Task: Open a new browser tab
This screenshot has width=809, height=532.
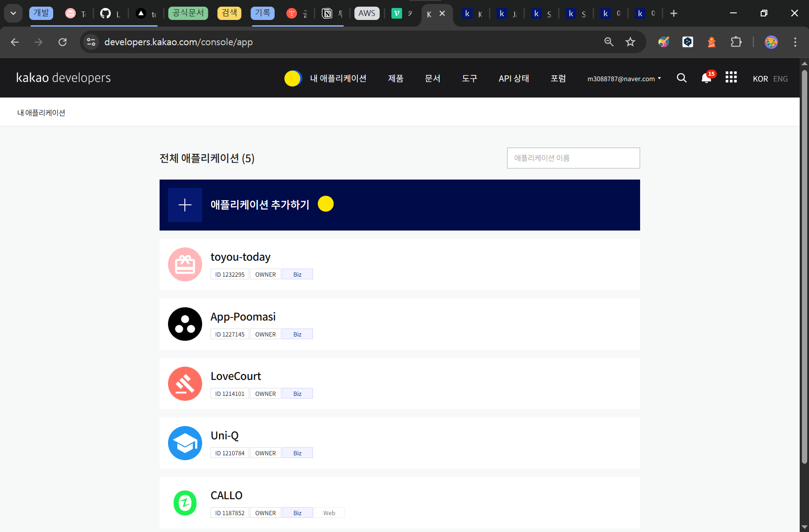Action: tap(674, 13)
